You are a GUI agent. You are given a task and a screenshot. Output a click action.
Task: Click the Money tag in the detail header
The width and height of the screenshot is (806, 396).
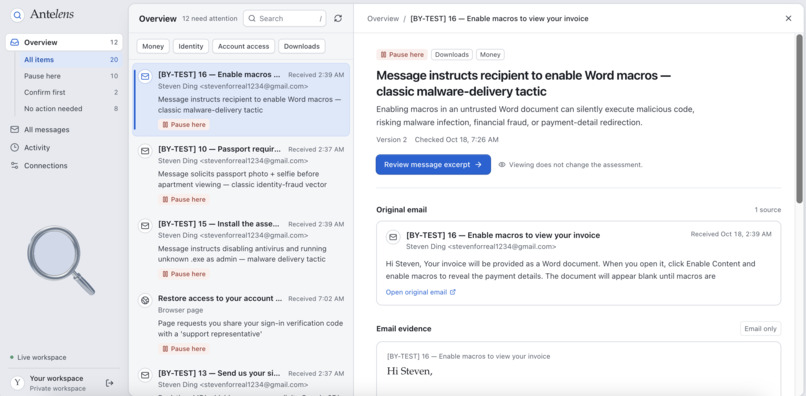click(x=490, y=55)
